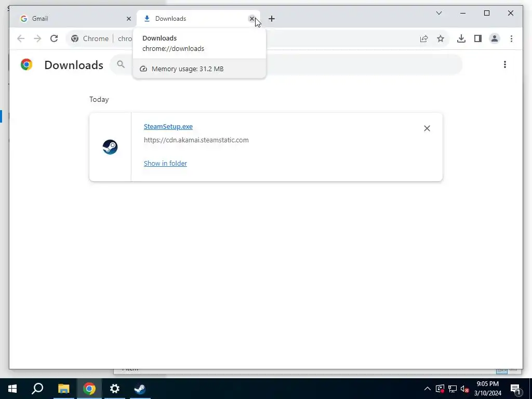Open Settings gear in taskbar
This screenshot has width=532, height=399.
click(x=115, y=389)
